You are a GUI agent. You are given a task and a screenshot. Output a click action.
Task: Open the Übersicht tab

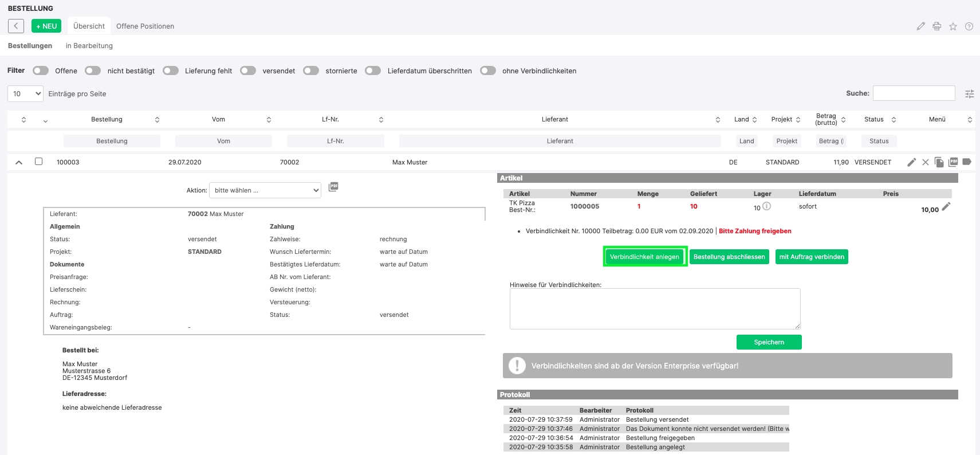(x=89, y=26)
